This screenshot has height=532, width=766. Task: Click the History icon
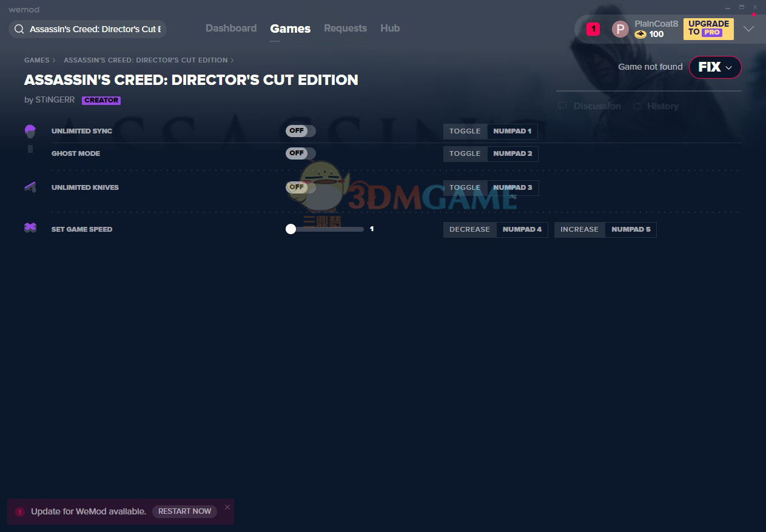[637, 106]
